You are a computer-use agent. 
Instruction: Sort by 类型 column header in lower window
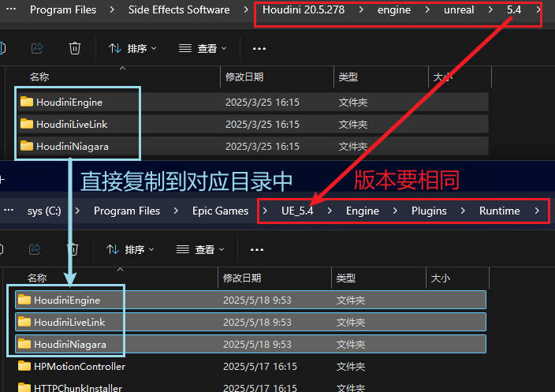(347, 278)
